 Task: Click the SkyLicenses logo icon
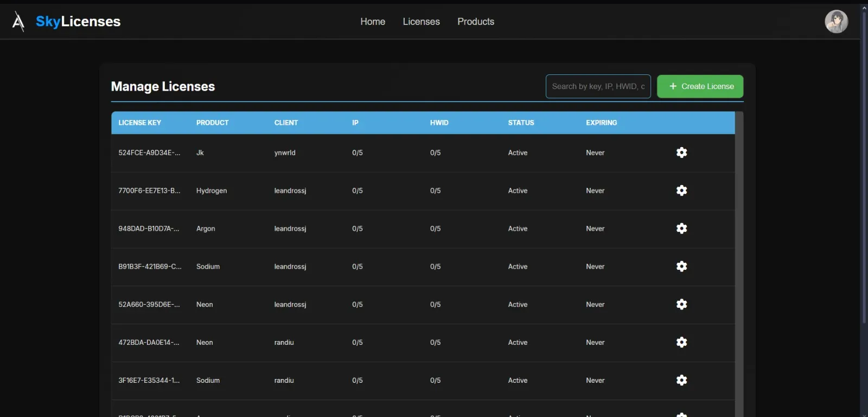[18, 22]
